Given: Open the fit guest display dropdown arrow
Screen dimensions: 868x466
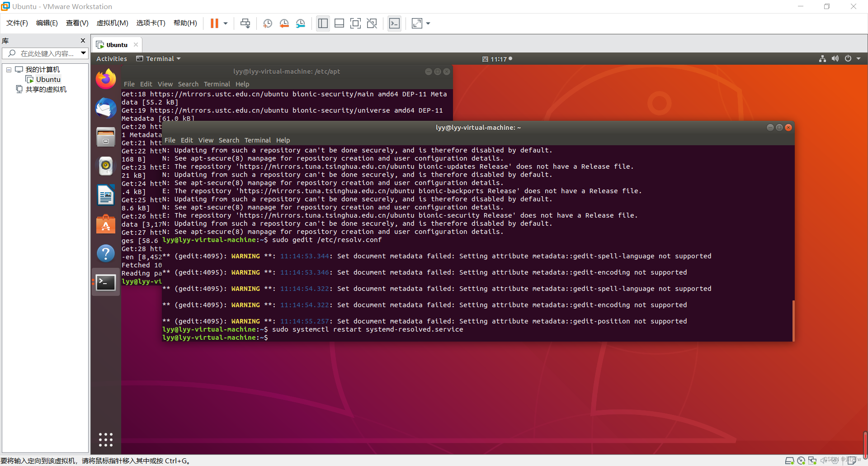Looking at the screenshot, I should 428,23.
